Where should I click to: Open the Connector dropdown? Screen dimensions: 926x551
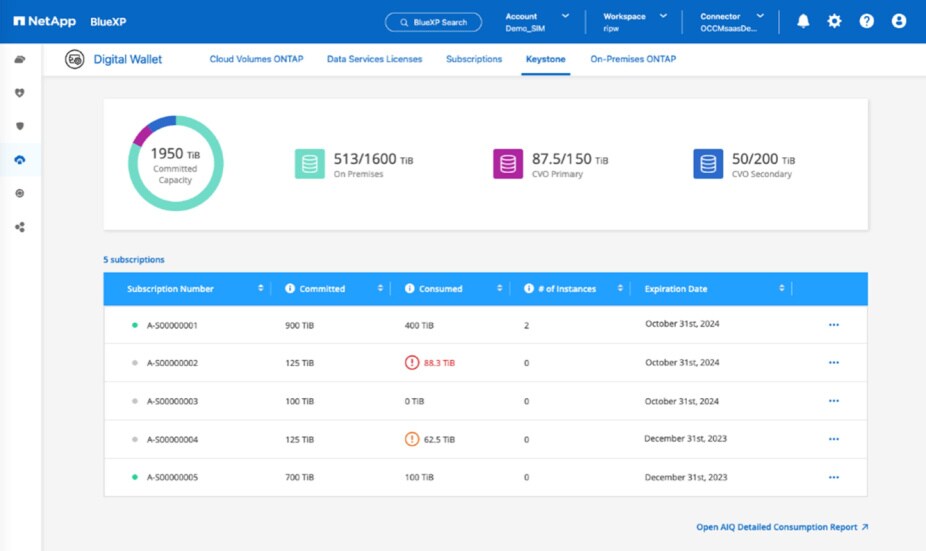tap(760, 16)
